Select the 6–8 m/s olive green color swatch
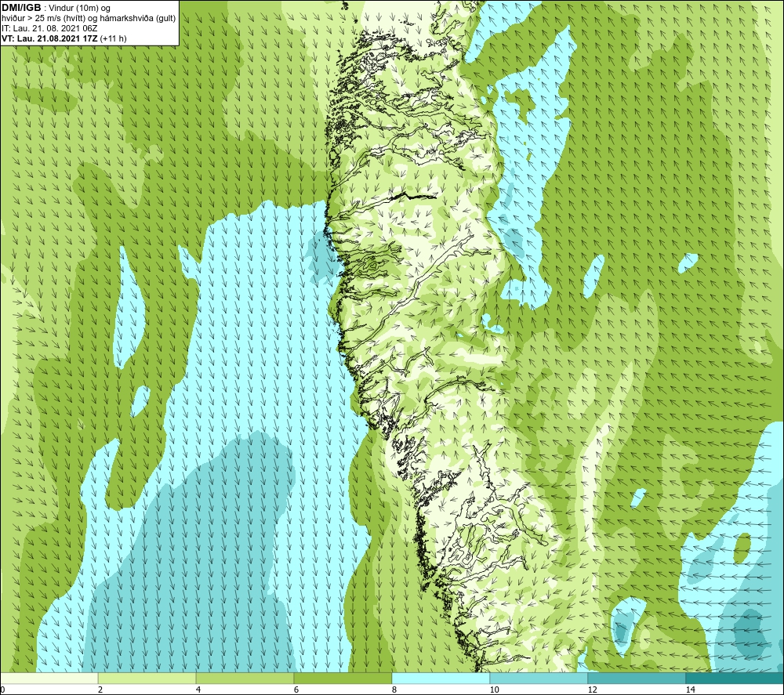This screenshot has height=695, width=784. tap(343, 678)
